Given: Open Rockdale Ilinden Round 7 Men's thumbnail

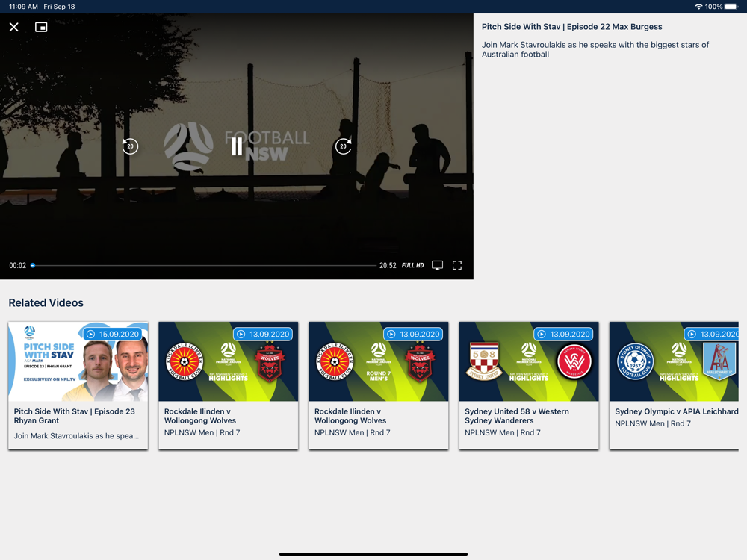Looking at the screenshot, I should coord(379,361).
